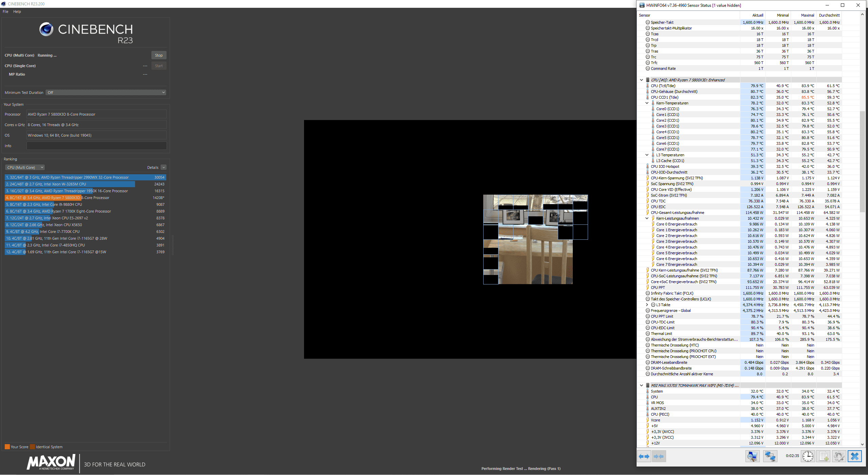This screenshot has width=868, height=475.
Task: Click HWiNFO scrollbar down arrow
Action: tap(862, 444)
